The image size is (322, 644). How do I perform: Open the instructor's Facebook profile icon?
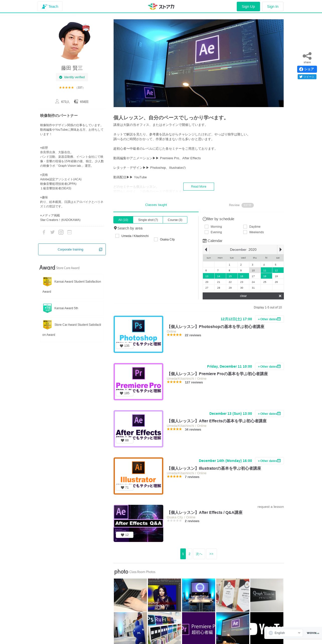[x=44, y=232]
